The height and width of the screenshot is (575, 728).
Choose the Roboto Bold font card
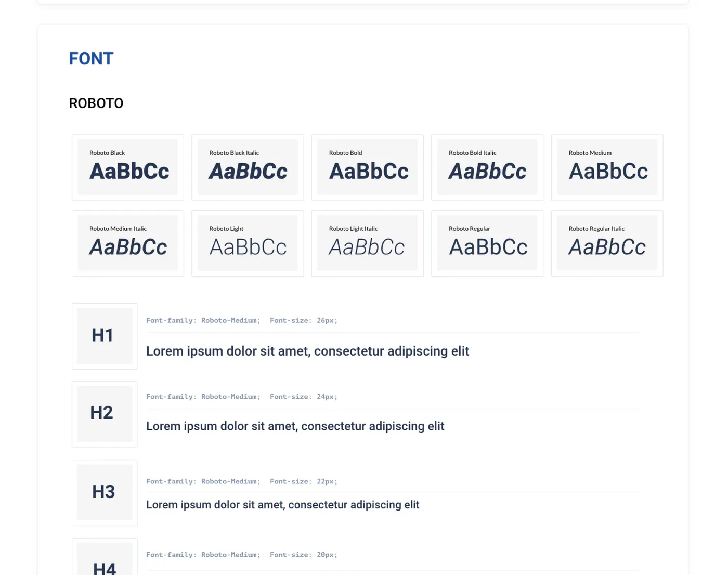click(368, 167)
